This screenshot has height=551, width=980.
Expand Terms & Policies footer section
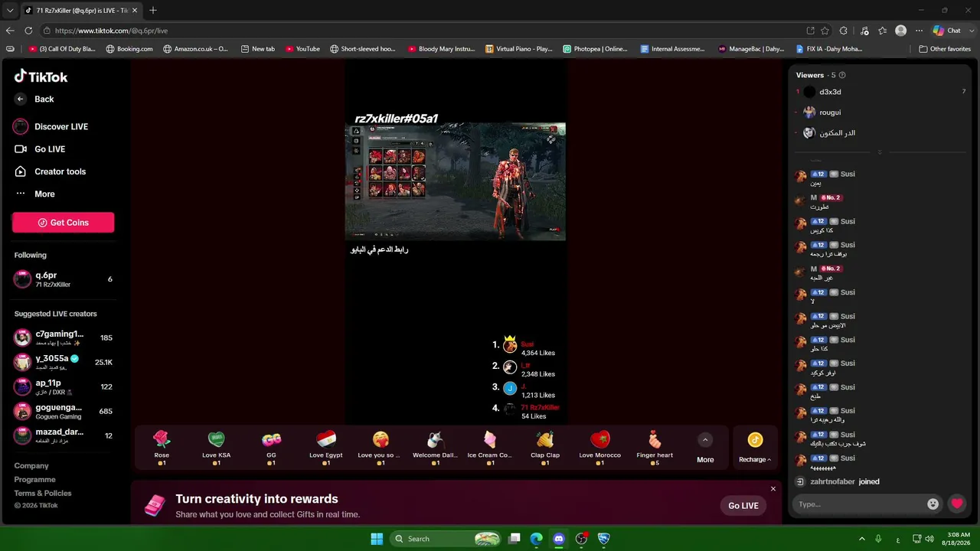[43, 493]
